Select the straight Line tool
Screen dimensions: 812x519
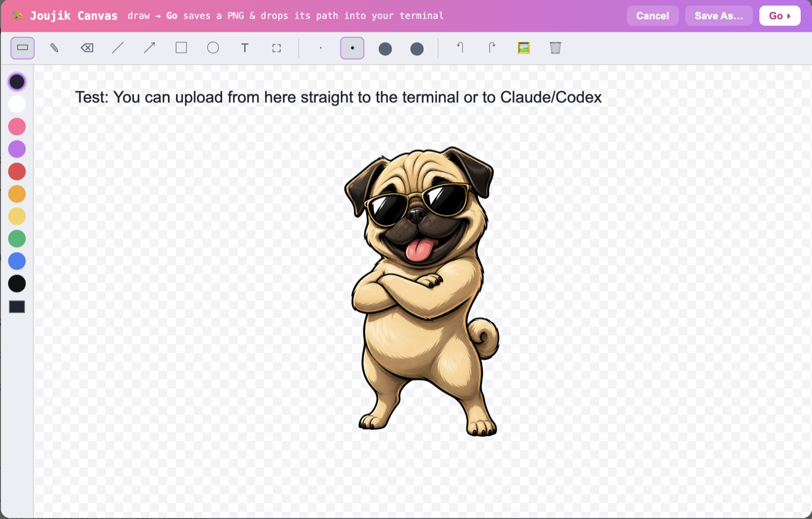(x=118, y=48)
